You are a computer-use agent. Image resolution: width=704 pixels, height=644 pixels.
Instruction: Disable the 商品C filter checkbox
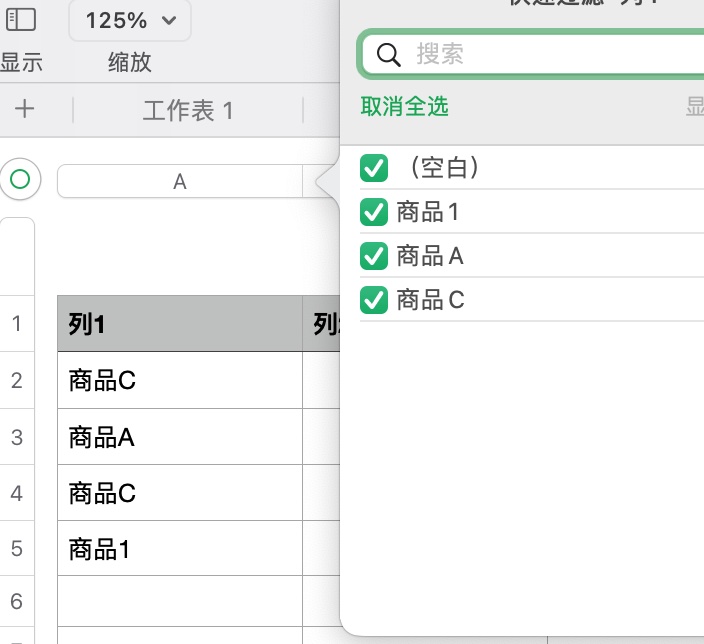pos(374,300)
